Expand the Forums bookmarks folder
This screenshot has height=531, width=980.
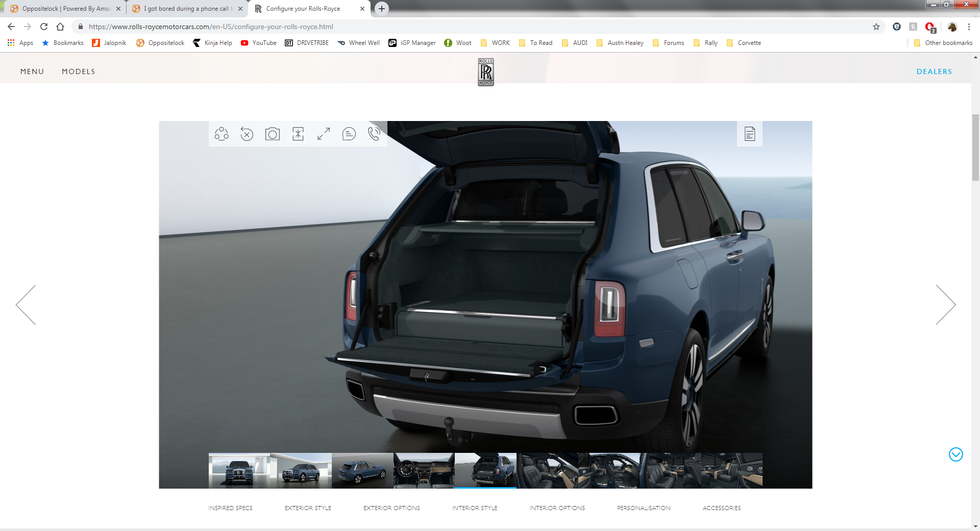[x=669, y=43]
